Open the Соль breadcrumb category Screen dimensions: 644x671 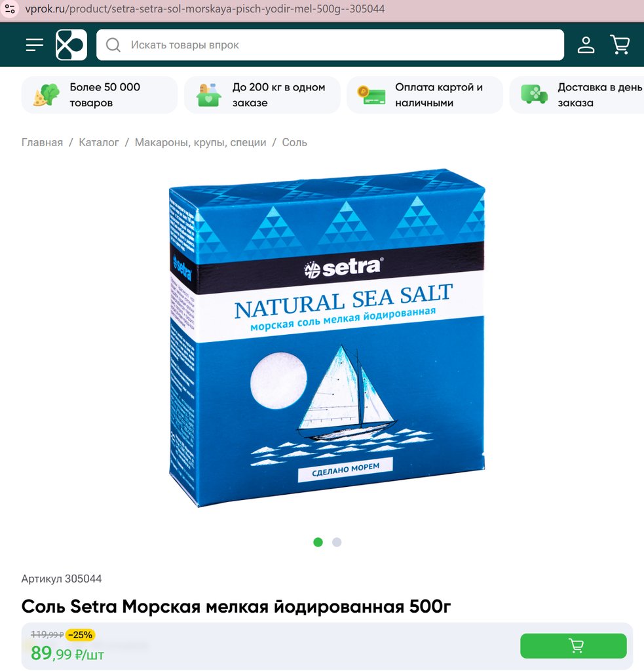[x=294, y=142]
